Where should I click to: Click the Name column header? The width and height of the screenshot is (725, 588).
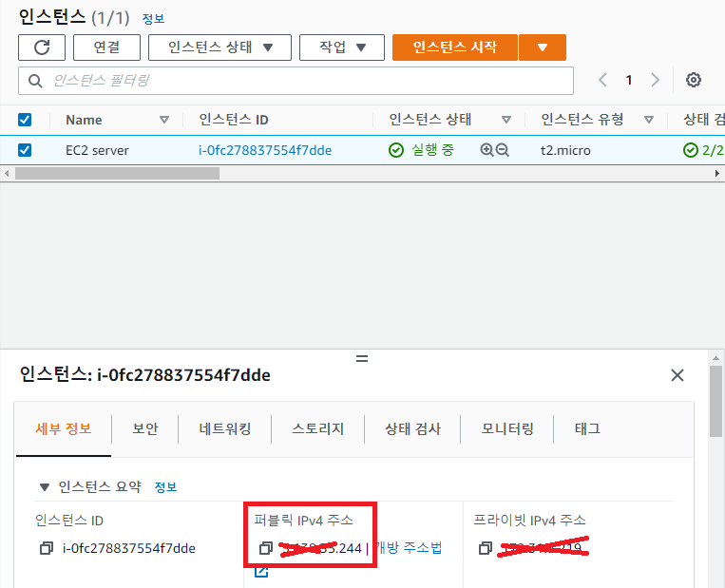[x=84, y=120]
